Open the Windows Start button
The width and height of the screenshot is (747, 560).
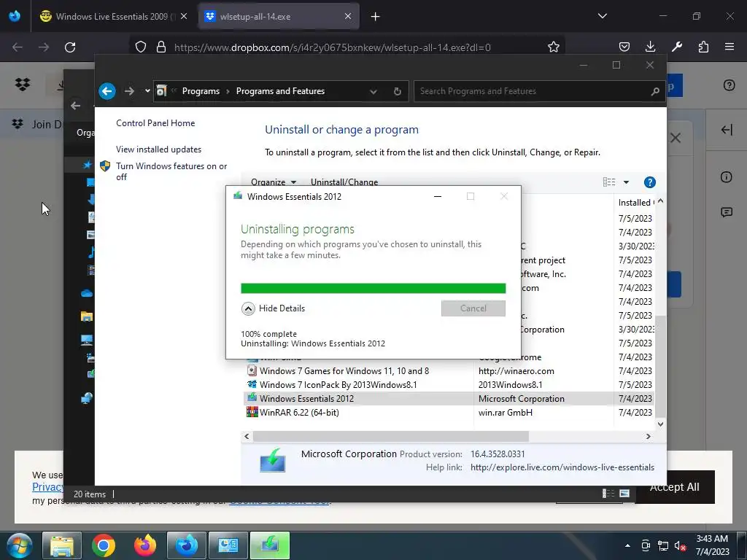[20, 545]
